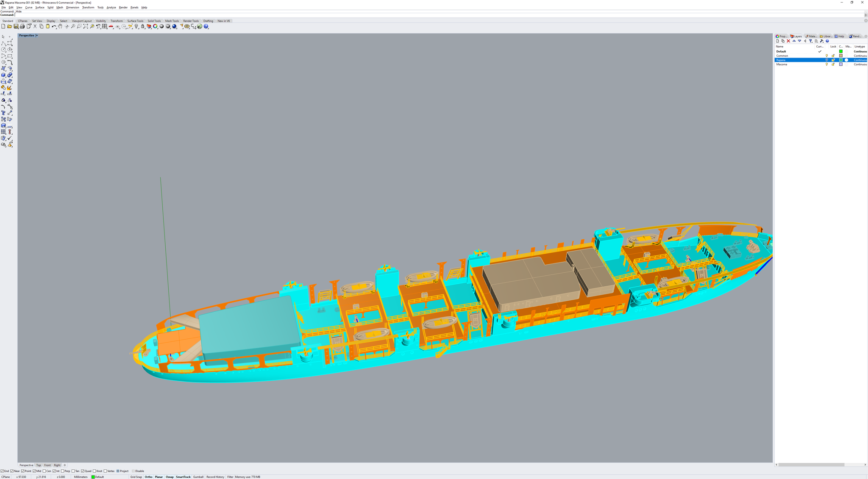The height and width of the screenshot is (479, 868).
Task: Click the light bulb Hide Objects icon
Action: click(136, 26)
